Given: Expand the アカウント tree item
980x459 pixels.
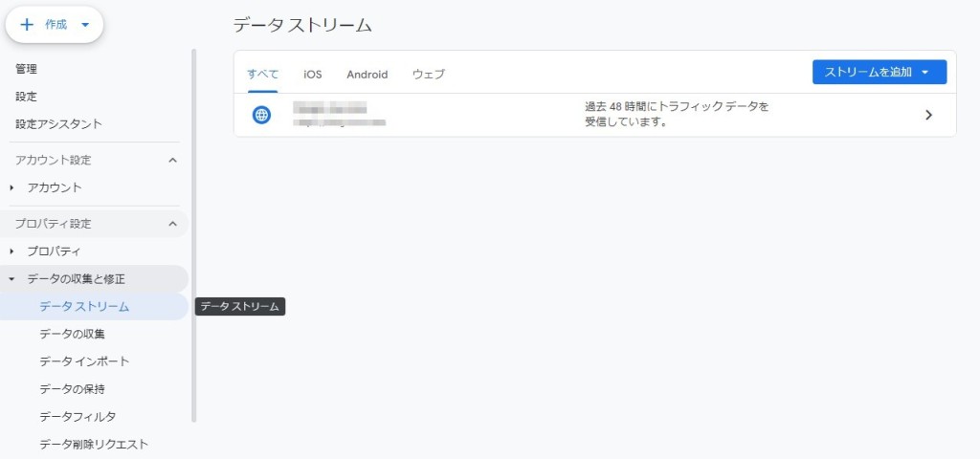Looking at the screenshot, I should click(11, 187).
